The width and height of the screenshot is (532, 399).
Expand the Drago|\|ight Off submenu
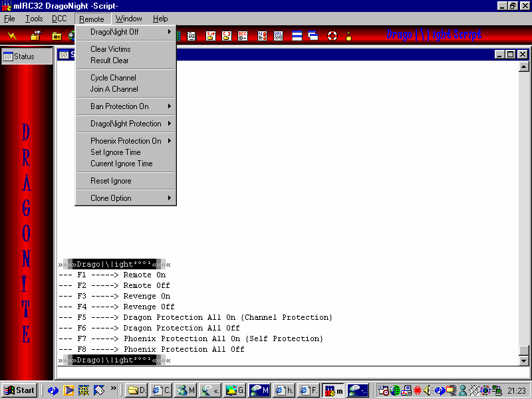pyautogui.click(x=126, y=32)
